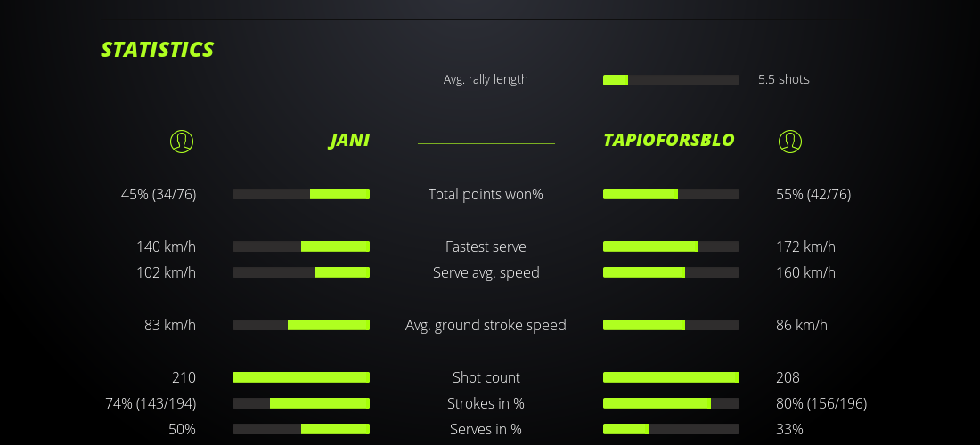This screenshot has width=980, height=445.
Task: Click Jani's Total points won bar
Action: [301, 194]
